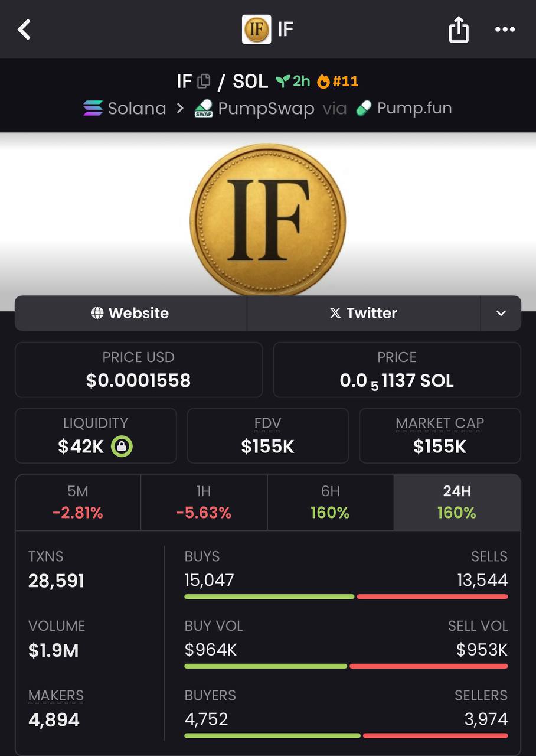Screen dimensions: 536x756
Task: Tap the back arrow icon
Action: [x=24, y=29]
